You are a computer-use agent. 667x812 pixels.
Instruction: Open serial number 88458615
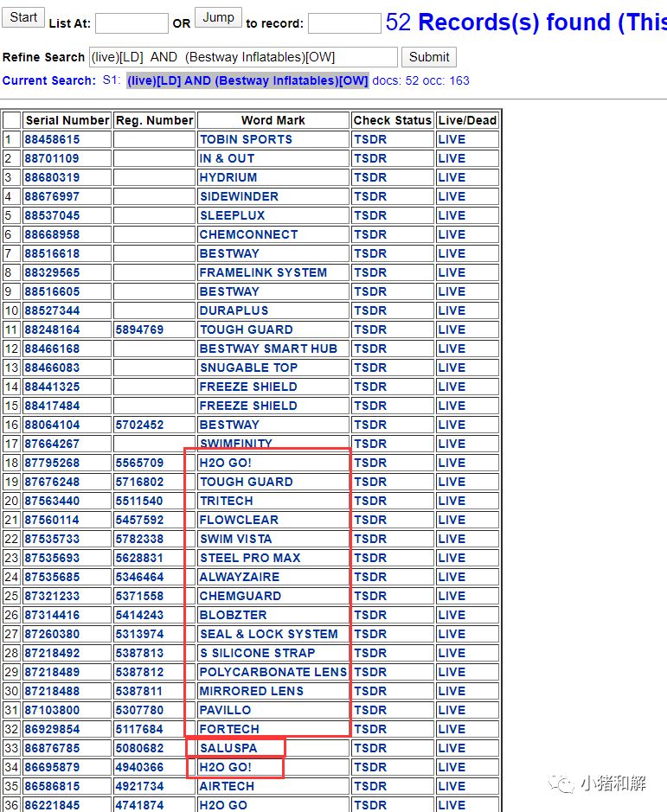click(x=52, y=139)
